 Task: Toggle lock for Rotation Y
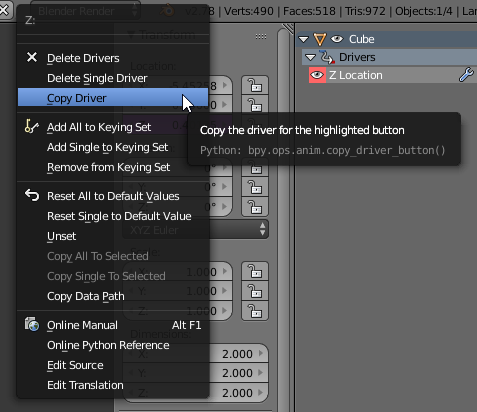coord(255,187)
